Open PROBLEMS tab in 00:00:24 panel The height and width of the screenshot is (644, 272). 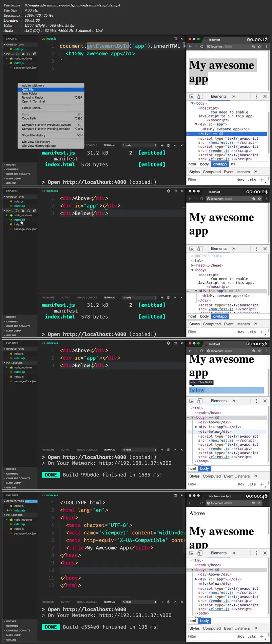(48, 298)
